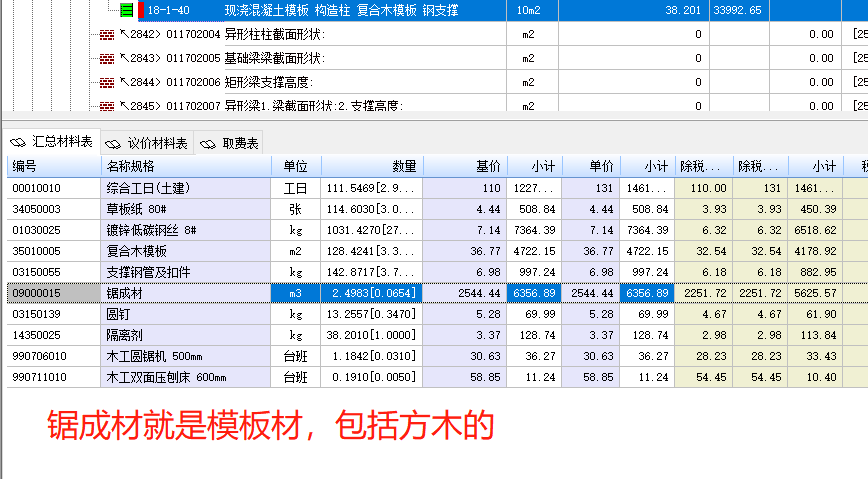Select material code 01030025
The image size is (868, 479).
click(54, 230)
